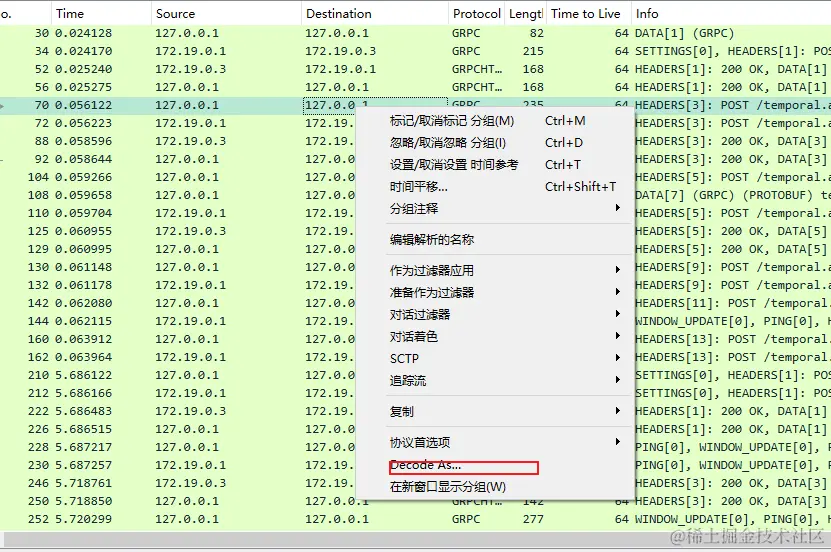Image resolution: width=831 pixels, height=552 pixels.
Task: Select 编辑解析的名称 menu entry
Action: tap(495, 239)
